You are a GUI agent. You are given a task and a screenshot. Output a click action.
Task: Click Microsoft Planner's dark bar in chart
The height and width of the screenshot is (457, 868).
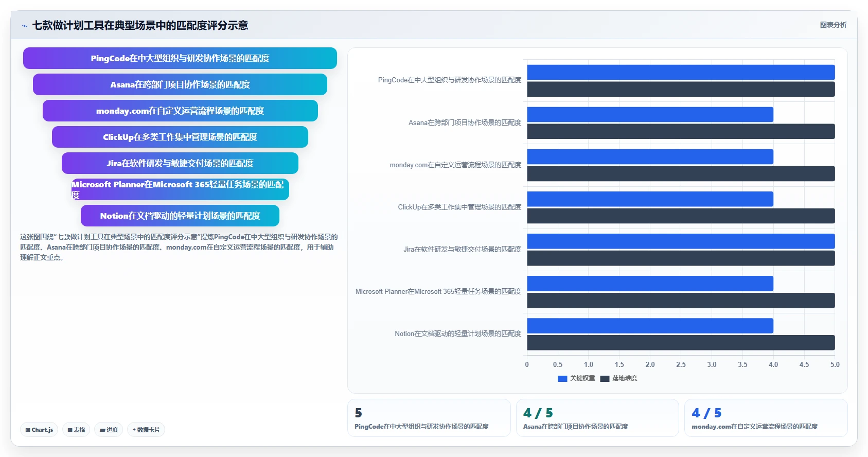click(681, 300)
